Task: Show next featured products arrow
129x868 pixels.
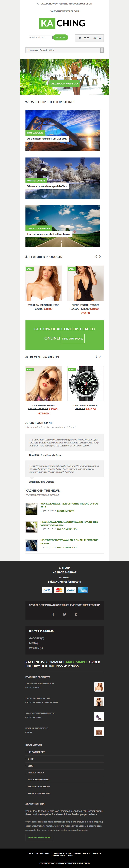Action: 100,256
